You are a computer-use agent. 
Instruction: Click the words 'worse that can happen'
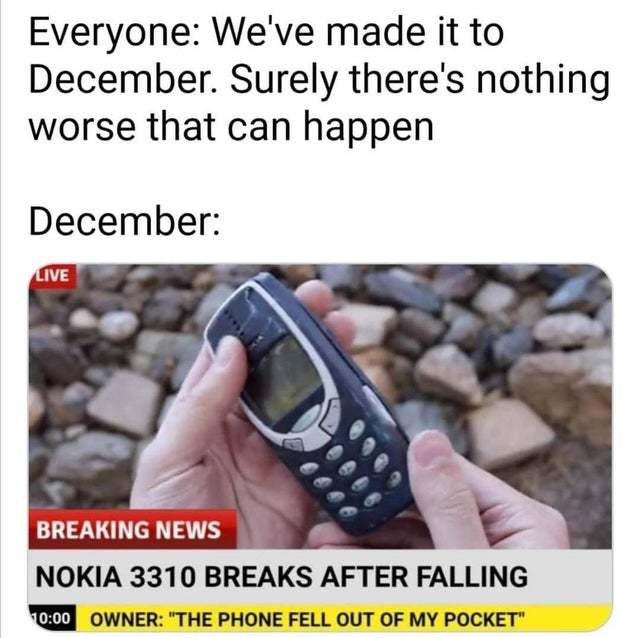pyautogui.click(x=231, y=128)
